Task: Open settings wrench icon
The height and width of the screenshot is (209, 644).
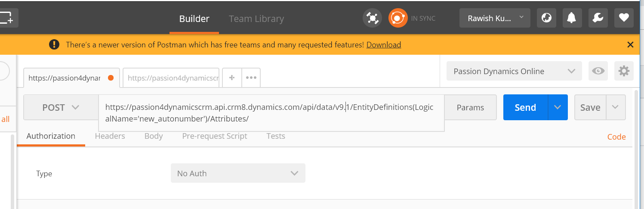Action: click(597, 18)
